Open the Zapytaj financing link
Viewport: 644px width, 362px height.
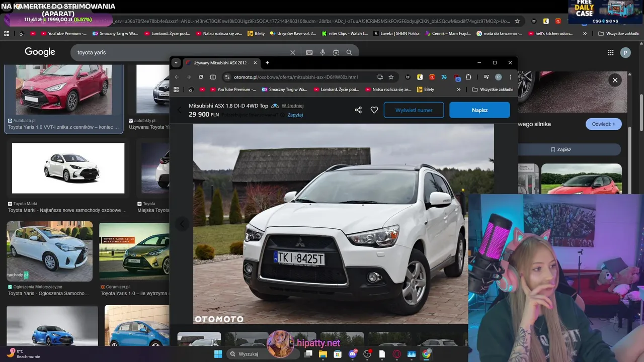[295, 115]
